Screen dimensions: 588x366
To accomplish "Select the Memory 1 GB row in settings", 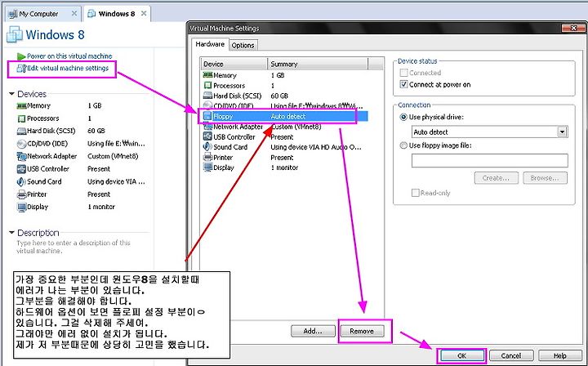I will pos(285,75).
